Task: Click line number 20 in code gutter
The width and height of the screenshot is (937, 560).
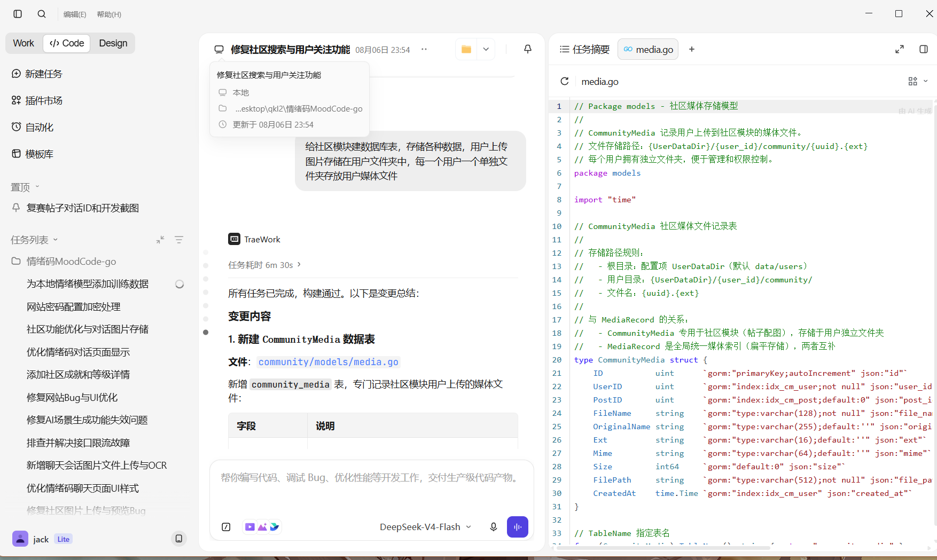Action: pyautogui.click(x=557, y=360)
